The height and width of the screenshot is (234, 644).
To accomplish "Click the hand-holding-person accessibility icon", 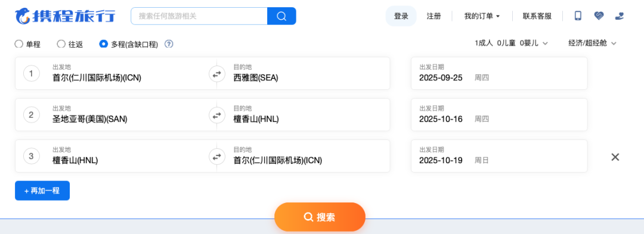I will pyautogui.click(x=620, y=16).
